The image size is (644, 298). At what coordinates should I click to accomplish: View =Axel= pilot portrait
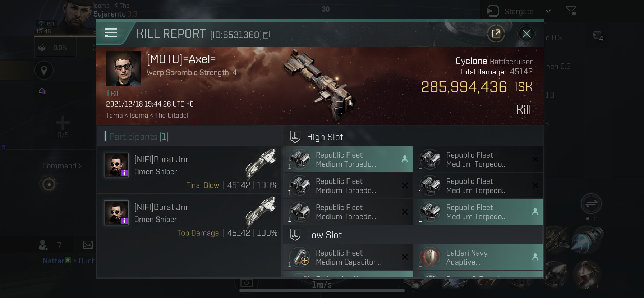coord(124,69)
